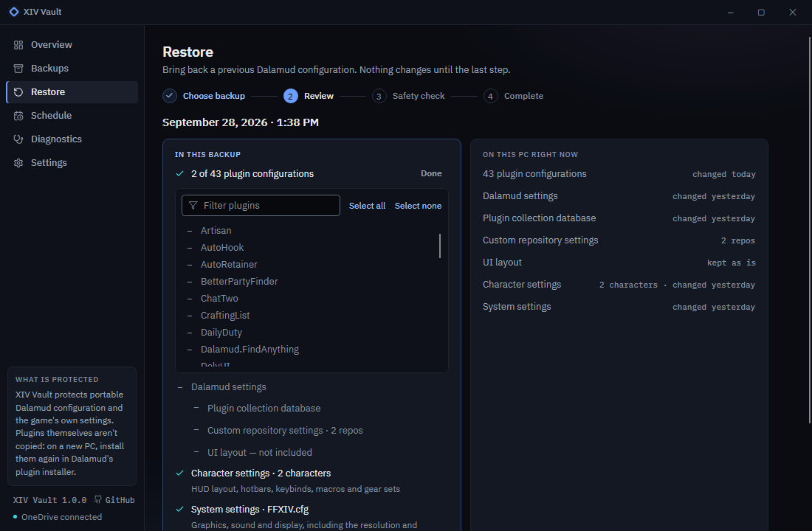The height and width of the screenshot is (531, 812).
Task: Toggle Artisan plugin selection
Action: pyautogui.click(x=190, y=231)
